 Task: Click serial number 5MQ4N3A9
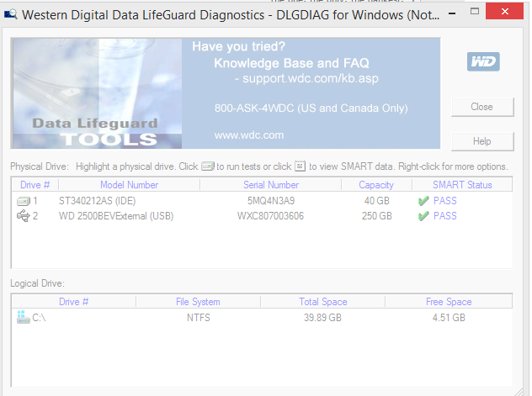coord(271,201)
